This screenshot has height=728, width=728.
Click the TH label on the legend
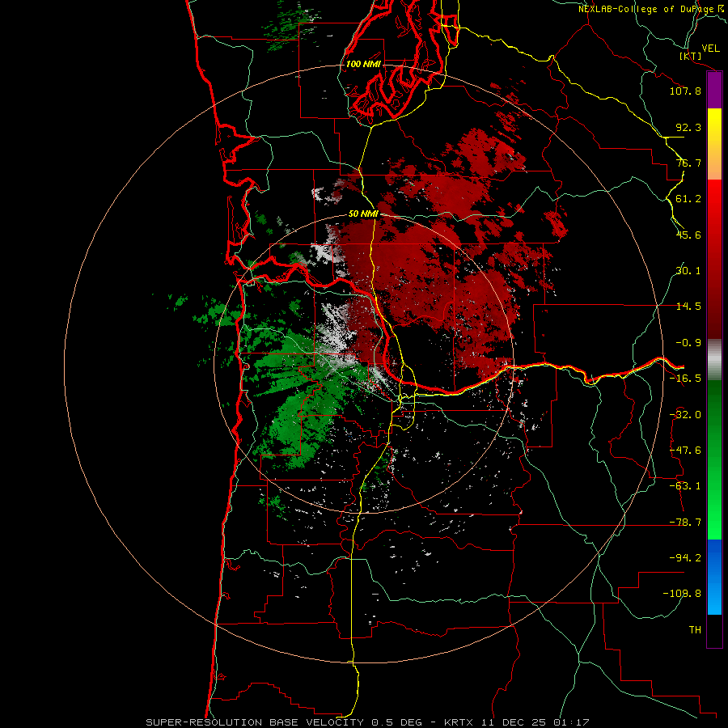click(695, 630)
